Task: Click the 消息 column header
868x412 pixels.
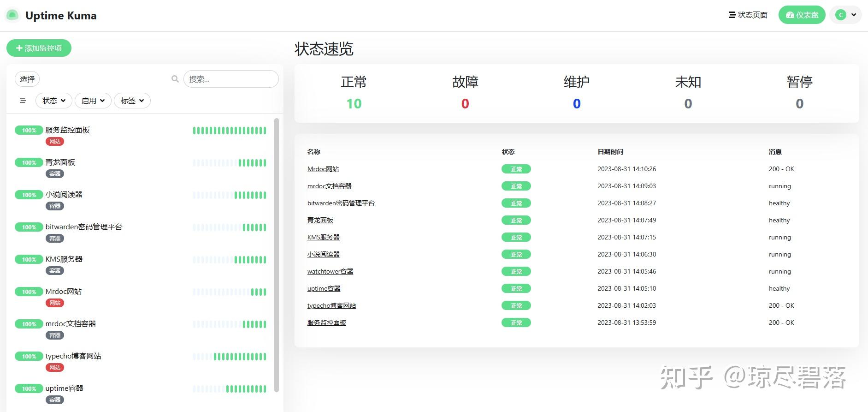Action: coord(775,152)
